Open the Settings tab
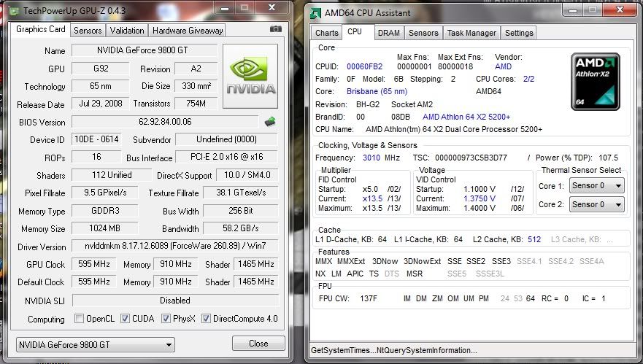The width and height of the screenshot is (643, 364). pyautogui.click(x=519, y=33)
